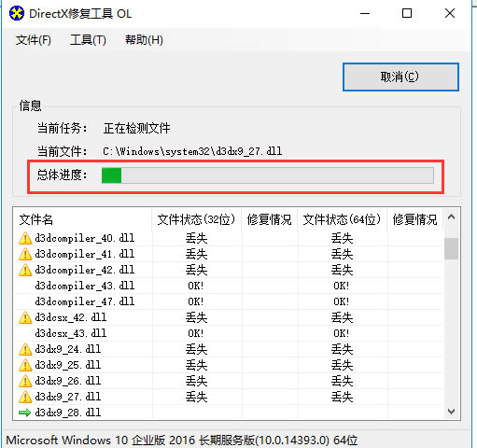The height and width of the screenshot is (448, 477).
Task: Click the 文件状态(64位) column header
Action: pos(342,219)
